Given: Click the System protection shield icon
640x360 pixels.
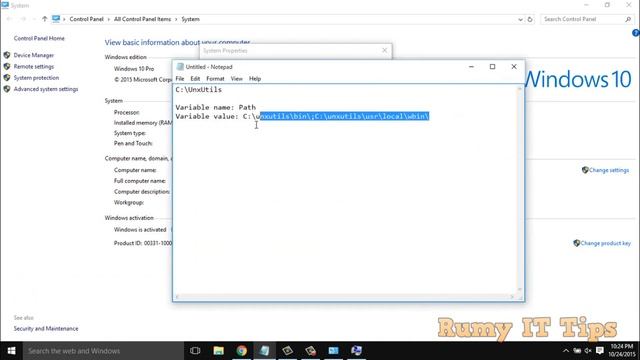Looking at the screenshot, I should point(7,78).
